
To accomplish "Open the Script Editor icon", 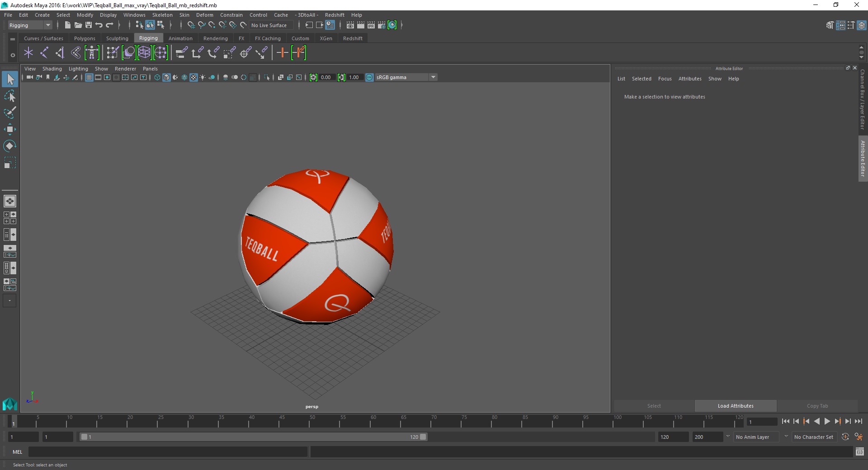I will [x=859, y=451].
